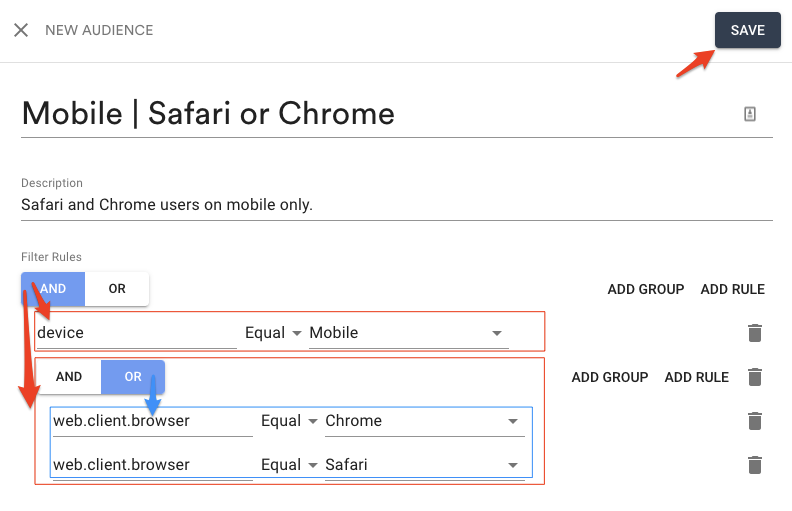This screenshot has width=792, height=511.
Task: Open the Equal operator for the Safari rule
Action: tap(289, 465)
